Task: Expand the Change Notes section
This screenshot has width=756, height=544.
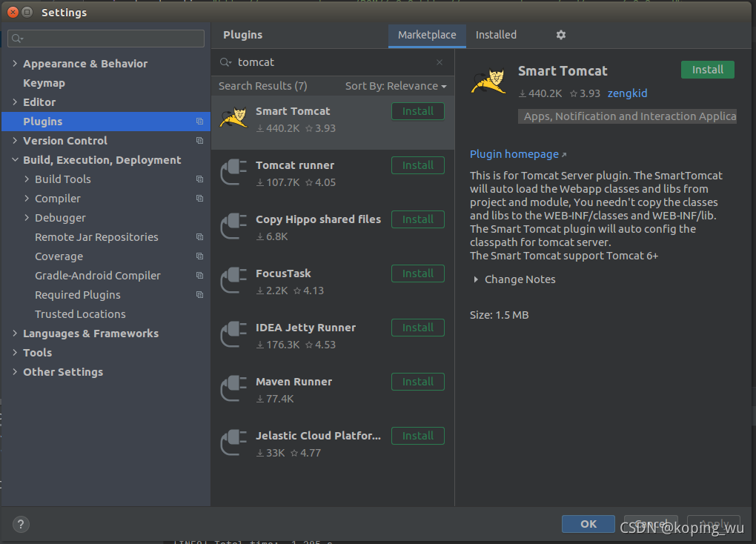Action: click(x=476, y=279)
